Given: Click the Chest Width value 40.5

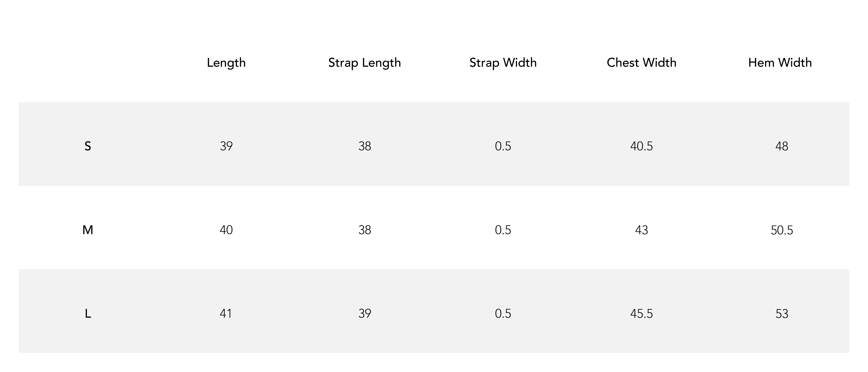Looking at the screenshot, I should tap(642, 146).
